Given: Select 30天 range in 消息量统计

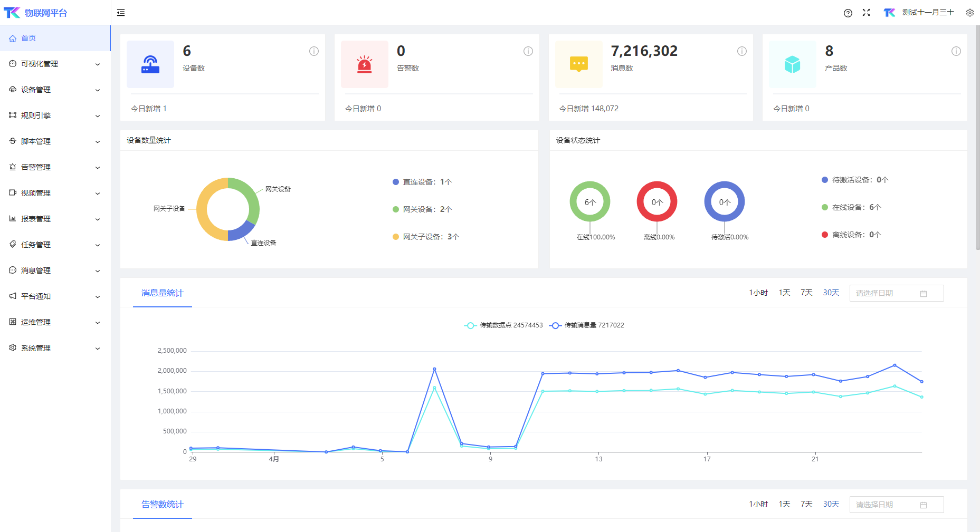Looking at the screenshot, I should tap(831, 293).
